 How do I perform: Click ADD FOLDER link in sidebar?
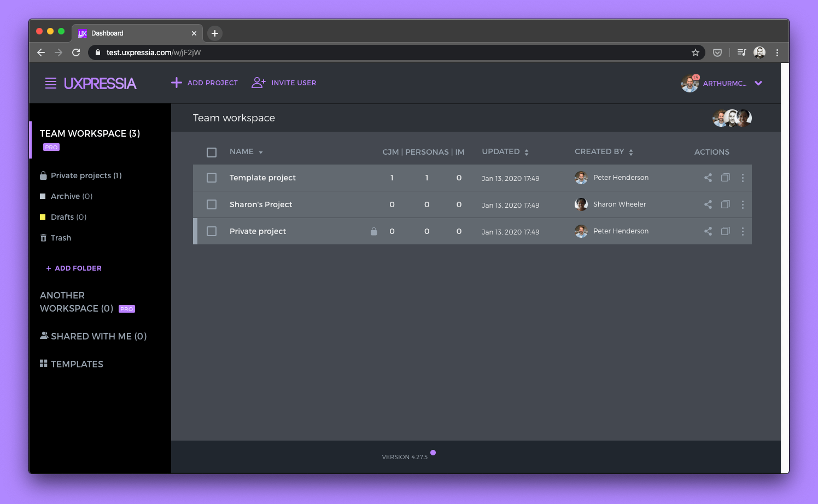click(74, 268)
